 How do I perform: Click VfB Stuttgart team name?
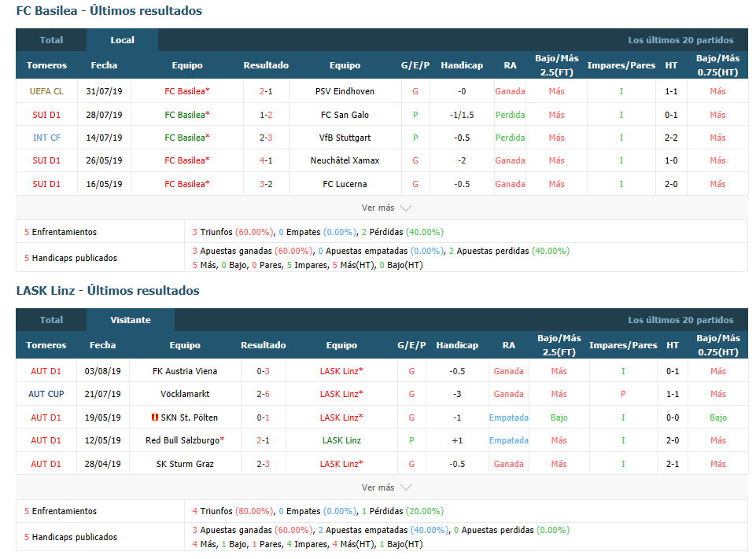pyautogui.click(x=345, y=138)
